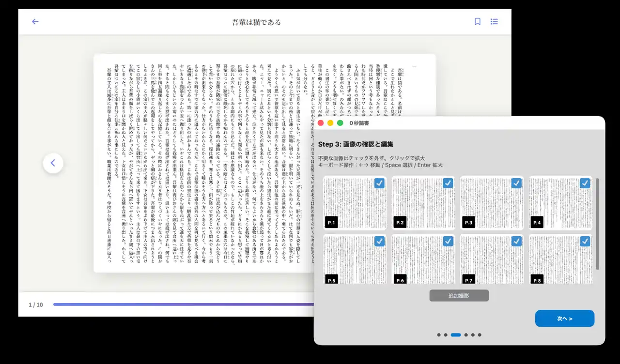
Task: Uncheck the checkbox on P.1 thumbnail
Action: 379,183
